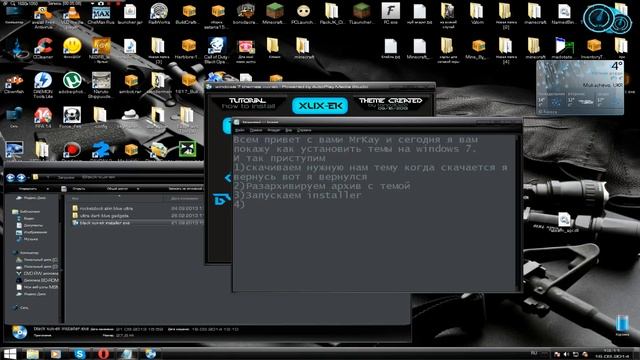
Task: Open the launcher.jar file icon
Action: pyautogui.click(x=130, y=15)
